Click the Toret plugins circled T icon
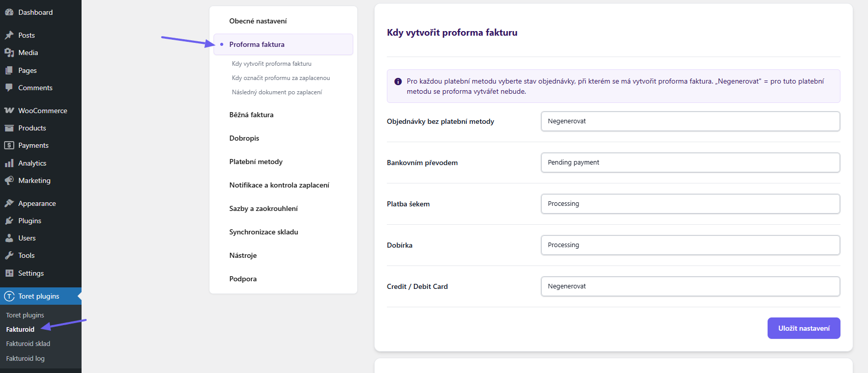This screenshot has height=373, width=868. coord(9,296)
